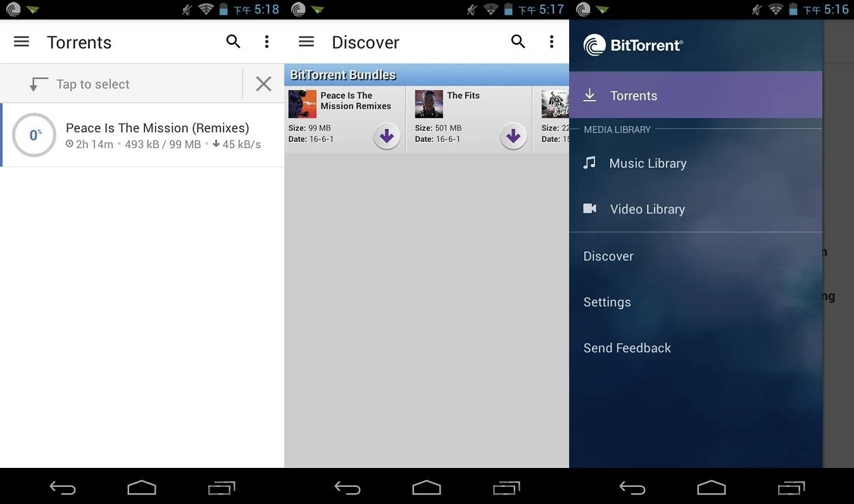The width and height of the screenshot is (854, 504).
Task: Select the Video Library camera icon in sidebar
Action: 590,208
